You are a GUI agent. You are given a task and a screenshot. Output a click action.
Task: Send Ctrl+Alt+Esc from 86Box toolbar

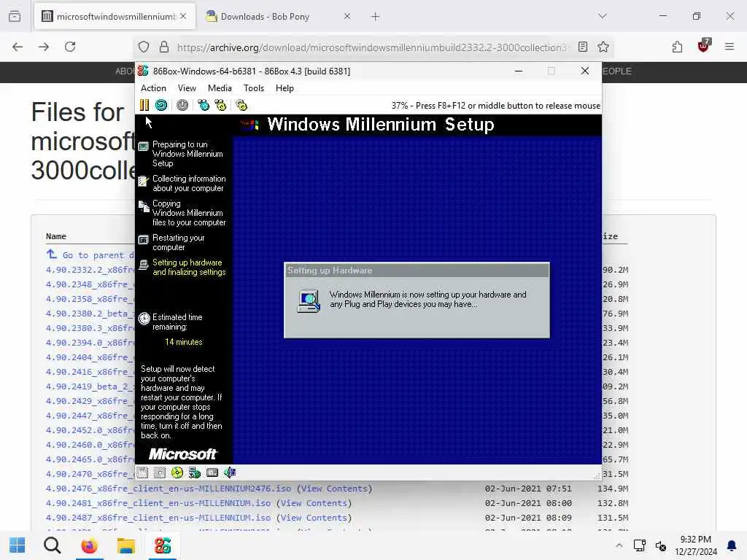[220, 105]
